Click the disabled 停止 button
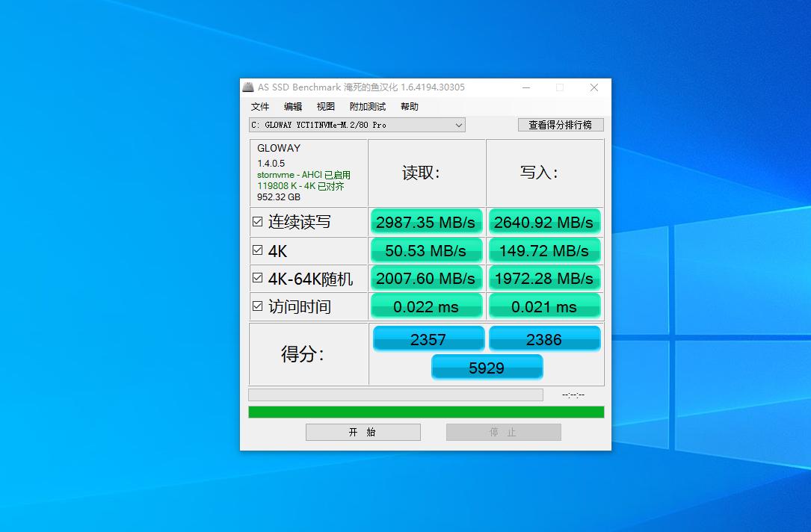 503,432
